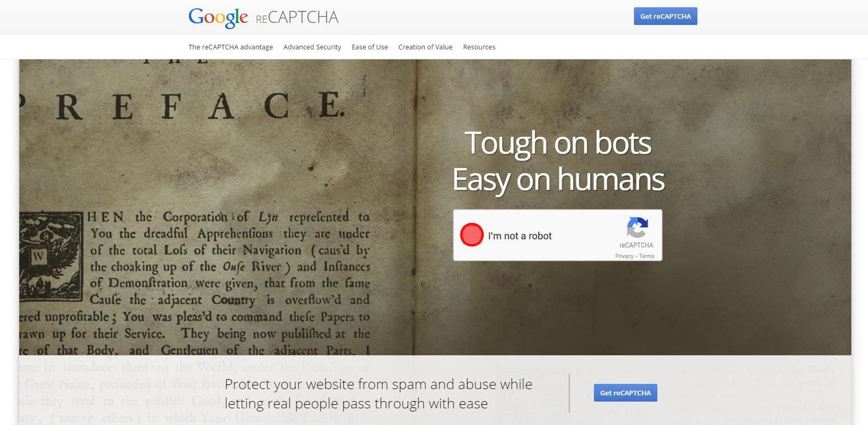This screenshot has width=868, height=425.
Task: Open the Terms link in reCAPTCHA widget
Action: 647,256
